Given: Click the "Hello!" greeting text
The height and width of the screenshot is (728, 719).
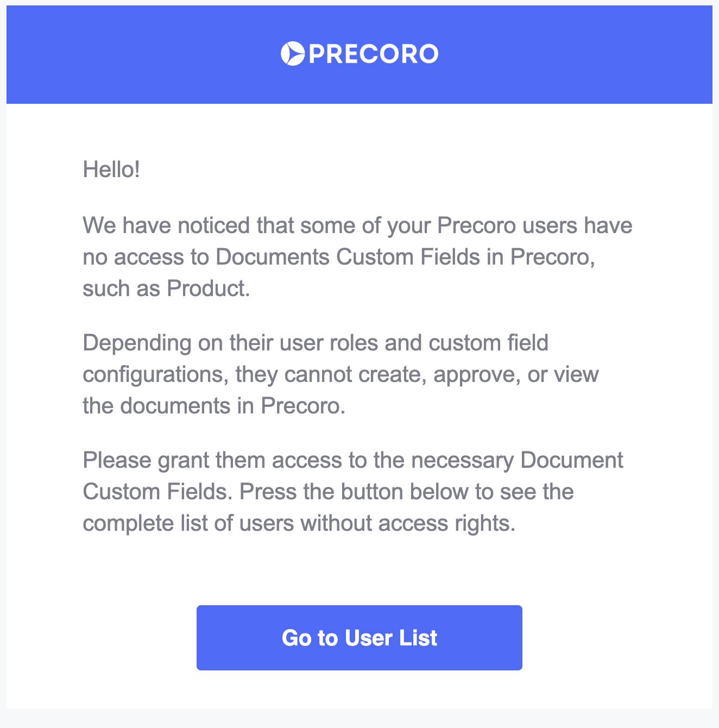Looking at the screenshot, I should (x=111, y=170).
